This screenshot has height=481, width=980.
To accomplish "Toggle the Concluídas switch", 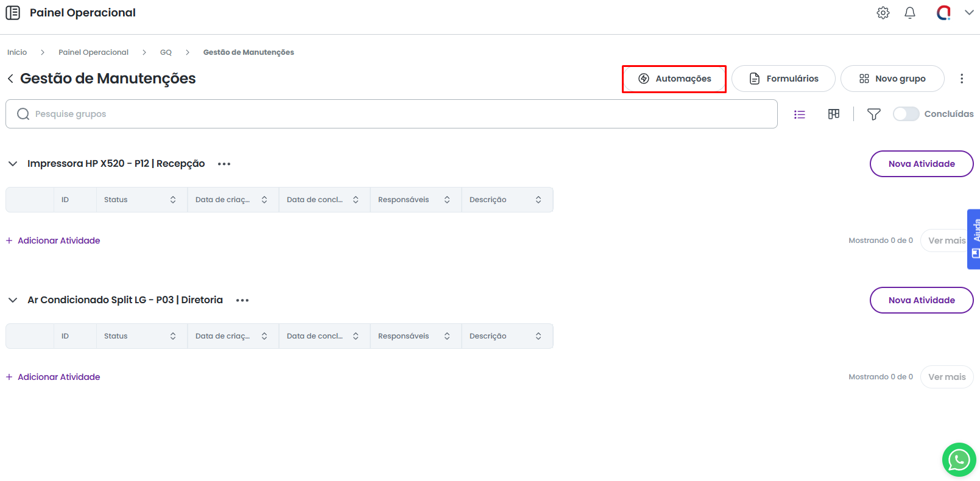I will click(906, 114).
